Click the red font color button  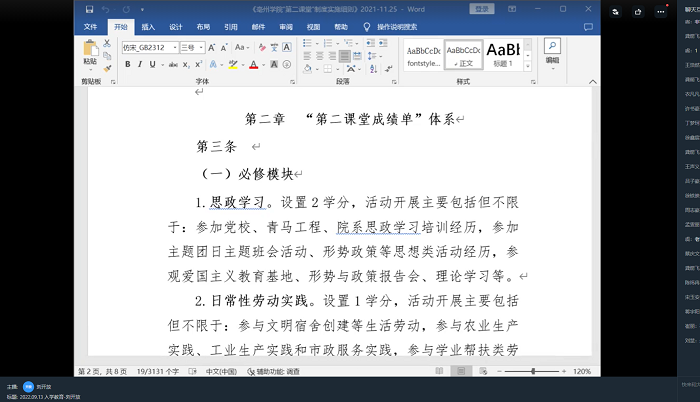tap(254, 65)
